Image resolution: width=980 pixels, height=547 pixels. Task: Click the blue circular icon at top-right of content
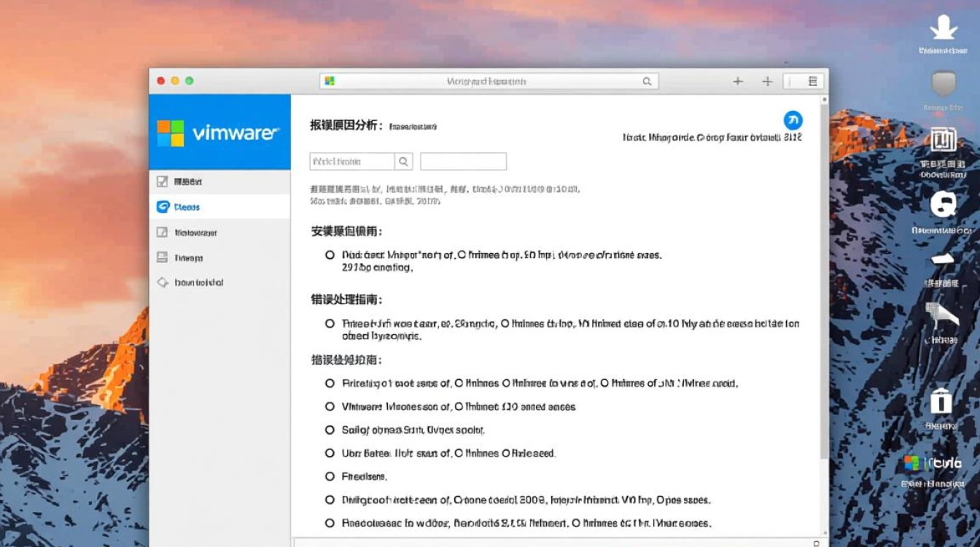(x=793, y=120)
